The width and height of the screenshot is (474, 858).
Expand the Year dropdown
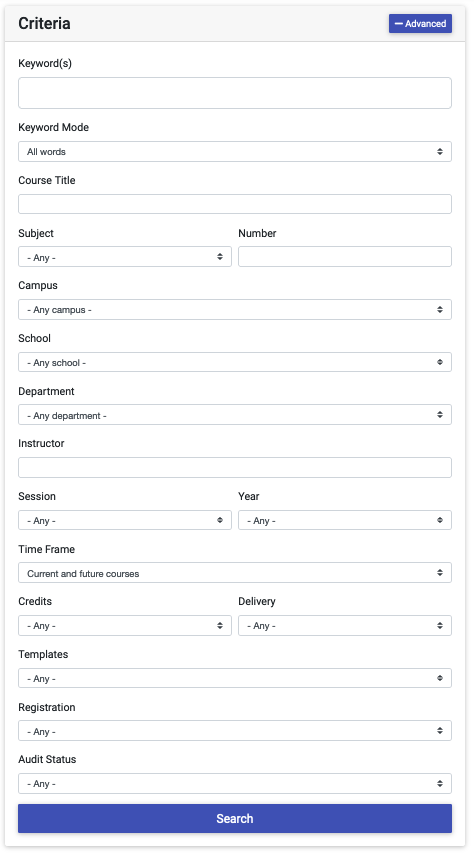tap(345, 520)
